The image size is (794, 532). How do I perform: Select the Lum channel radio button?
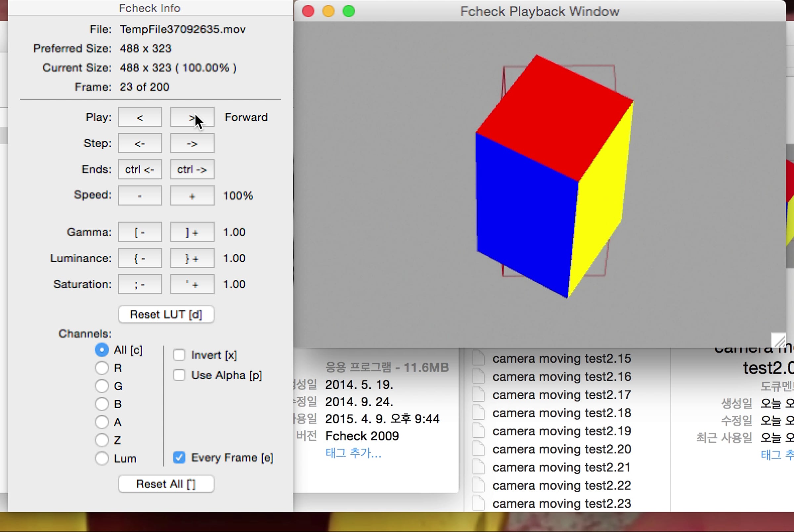102,458
